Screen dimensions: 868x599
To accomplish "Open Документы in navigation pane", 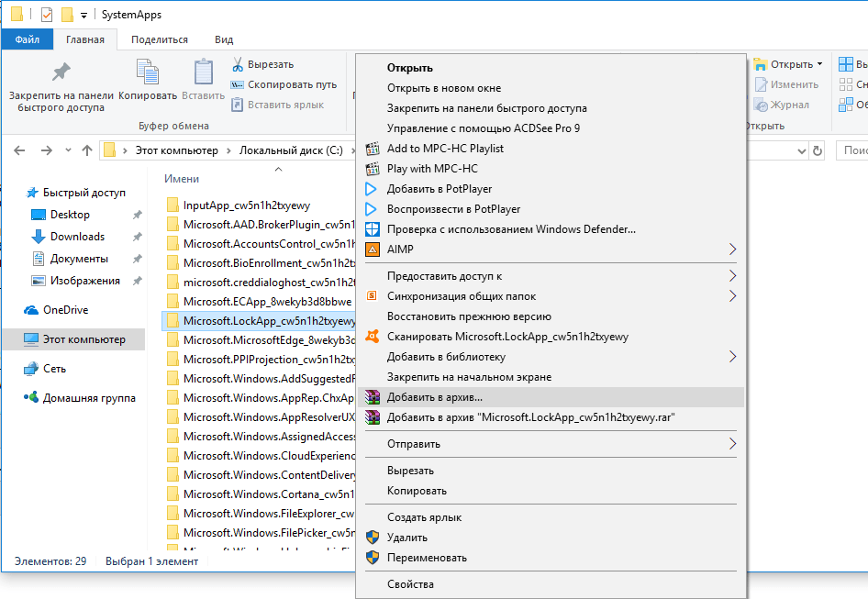I will [x=70, y=259].
